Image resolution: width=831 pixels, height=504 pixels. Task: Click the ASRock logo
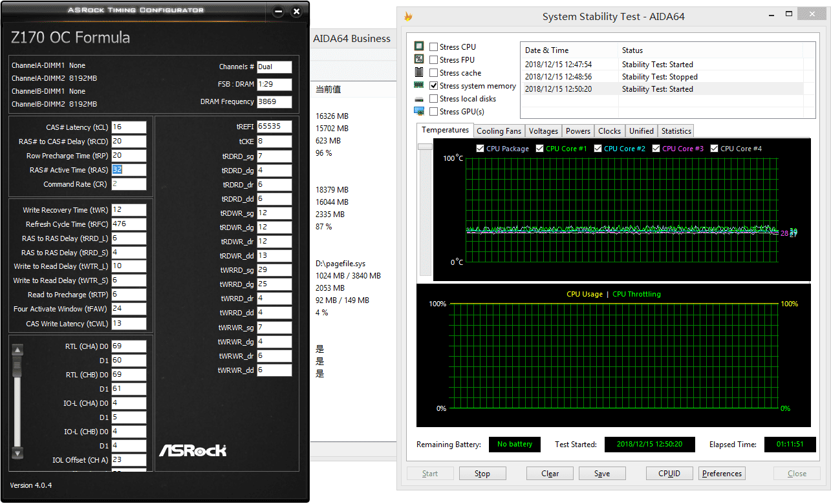[193, 450]
